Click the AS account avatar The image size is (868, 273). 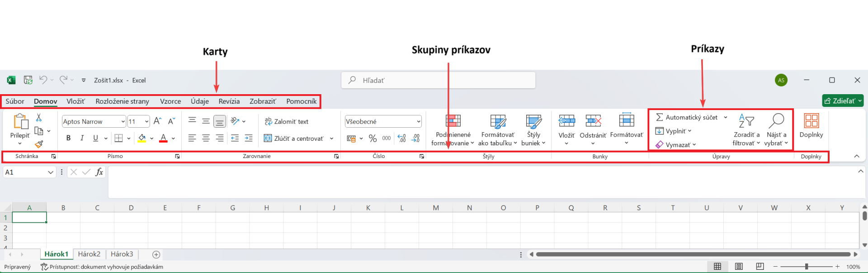[781, 80]
